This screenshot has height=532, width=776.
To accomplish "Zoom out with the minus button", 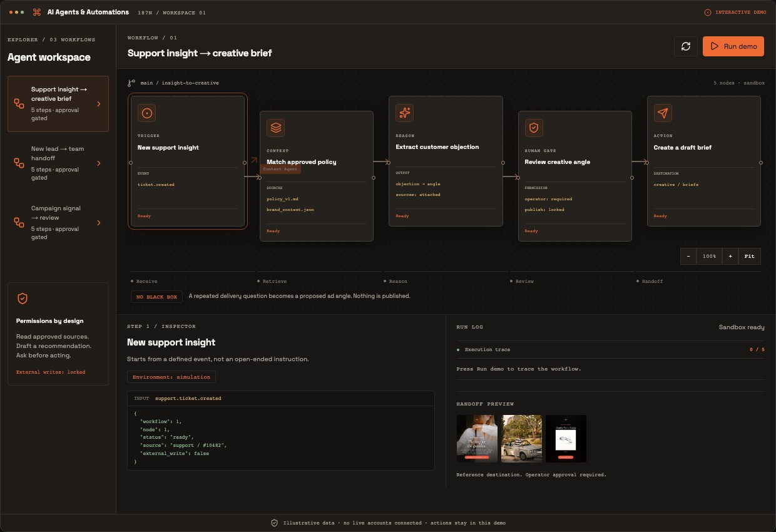I will [688, 256].
